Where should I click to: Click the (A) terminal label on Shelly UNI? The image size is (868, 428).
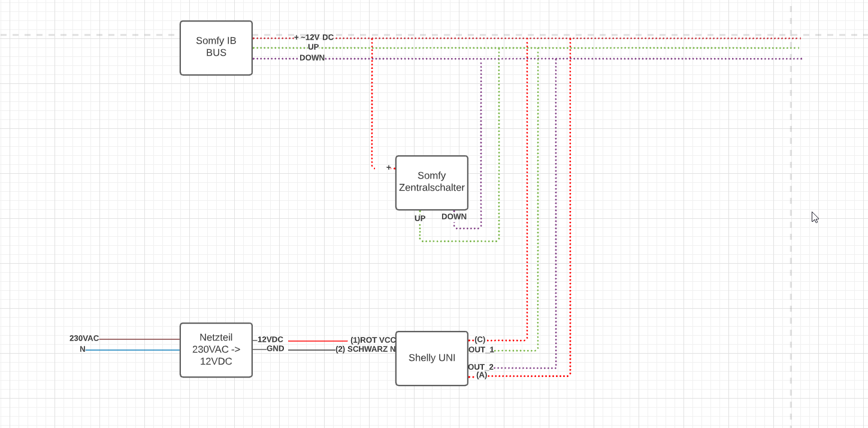click(482, 375)
